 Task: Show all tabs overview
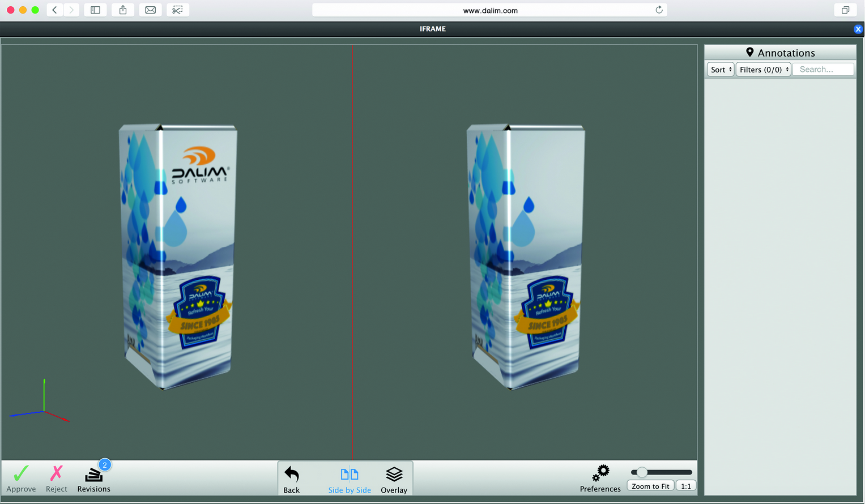(845, 10)
